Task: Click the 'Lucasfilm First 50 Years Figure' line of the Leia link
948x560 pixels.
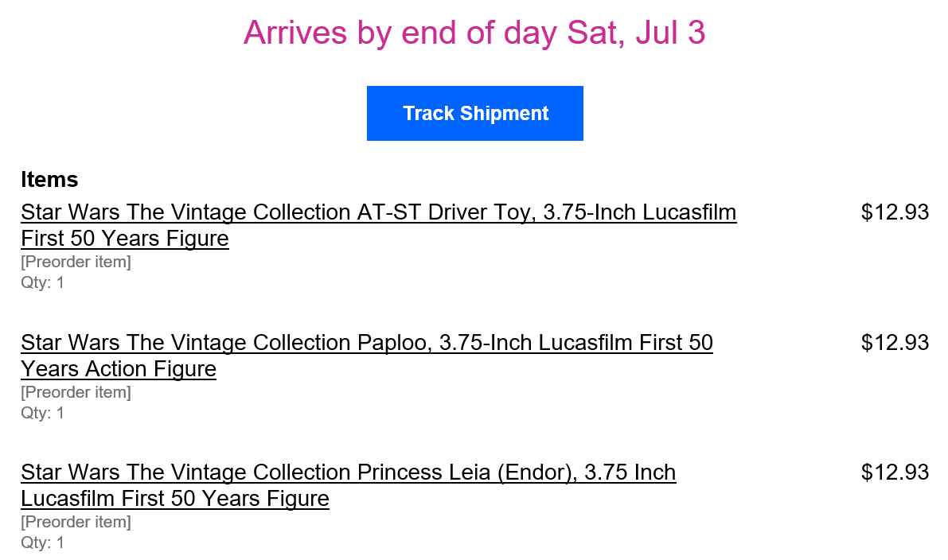Action: [175, 499]
